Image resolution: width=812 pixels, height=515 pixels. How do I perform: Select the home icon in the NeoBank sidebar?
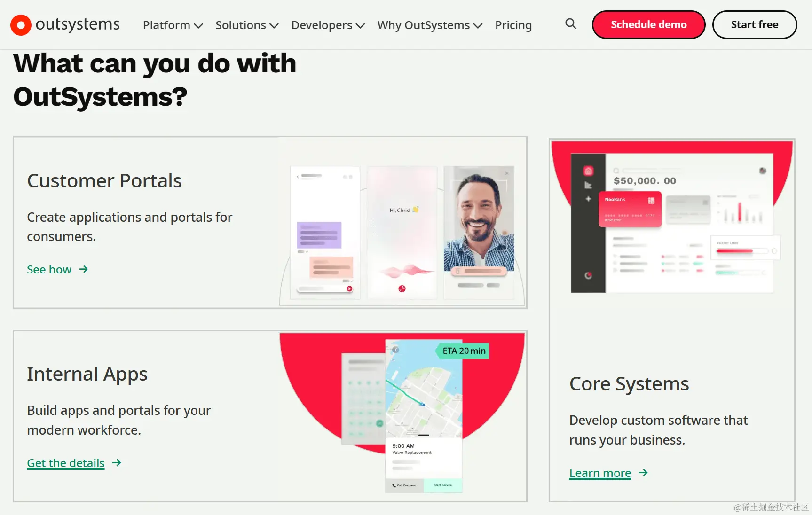[588, 171]
